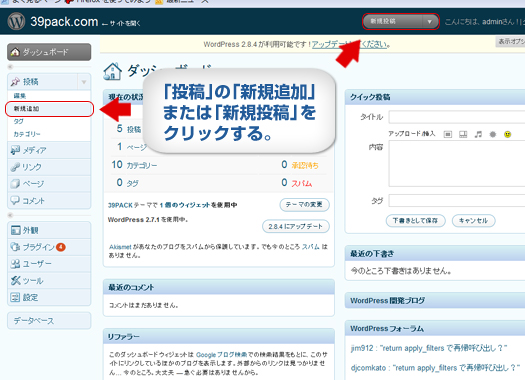Viewport: 525px width, 380px height.
Task: Click the テーマの変更 button
Action: (304, 205)
